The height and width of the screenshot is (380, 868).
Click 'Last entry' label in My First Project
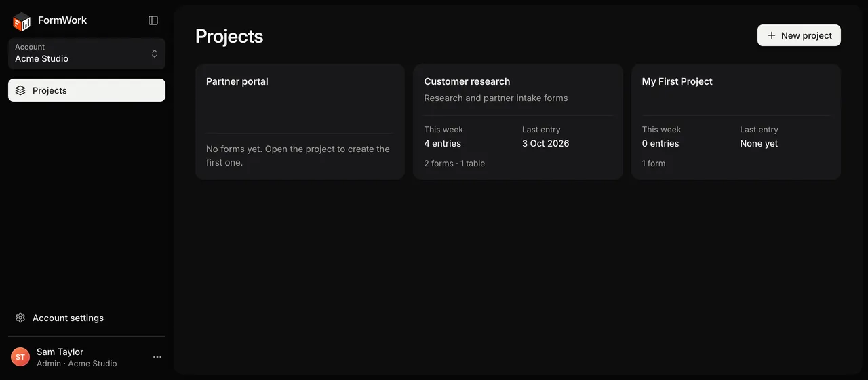click(759, 129)
